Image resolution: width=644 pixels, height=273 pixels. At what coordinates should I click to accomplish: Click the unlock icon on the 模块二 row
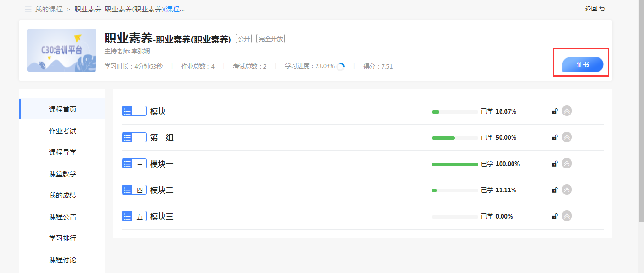[x=555, y=190]
